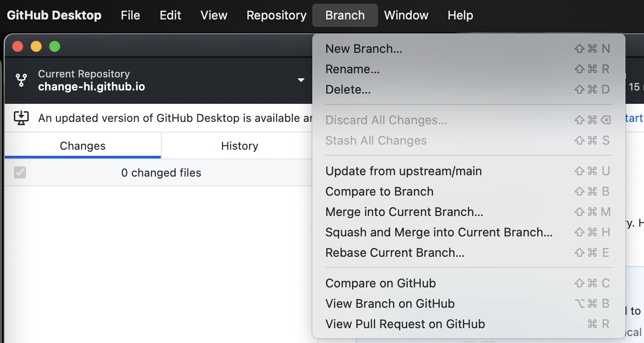Switch to the Changes tab

[x=83, y=146]
